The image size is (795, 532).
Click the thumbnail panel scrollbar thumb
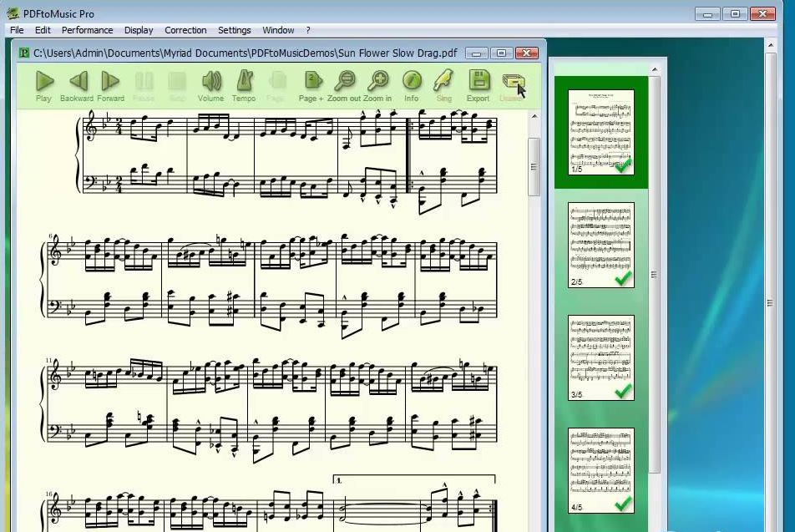pyautogui.click(x=654, y=275)
